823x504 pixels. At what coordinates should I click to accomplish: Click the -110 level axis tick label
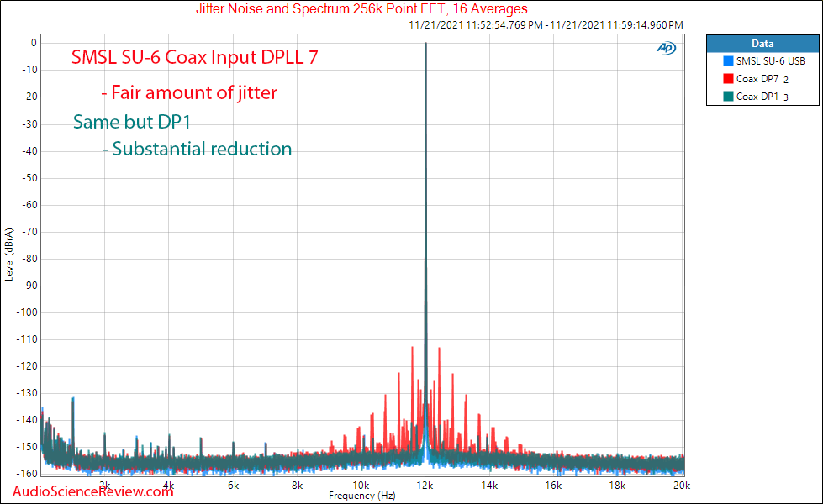[x=27, y=339]
